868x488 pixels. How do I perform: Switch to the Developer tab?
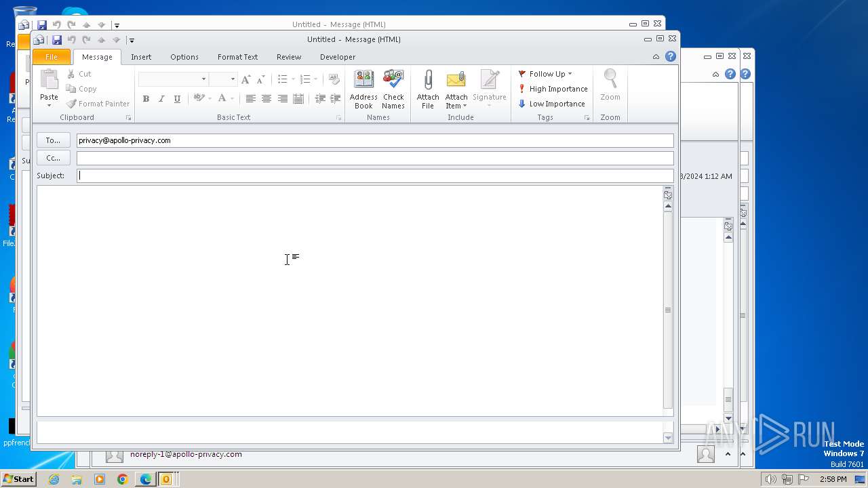point(338,57)
